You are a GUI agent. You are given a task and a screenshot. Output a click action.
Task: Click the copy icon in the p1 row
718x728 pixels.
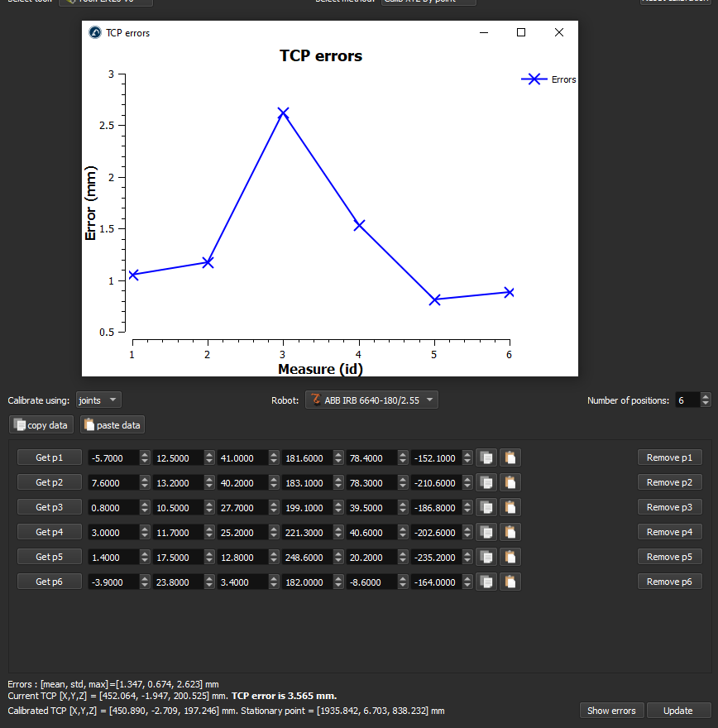(487, 457)
